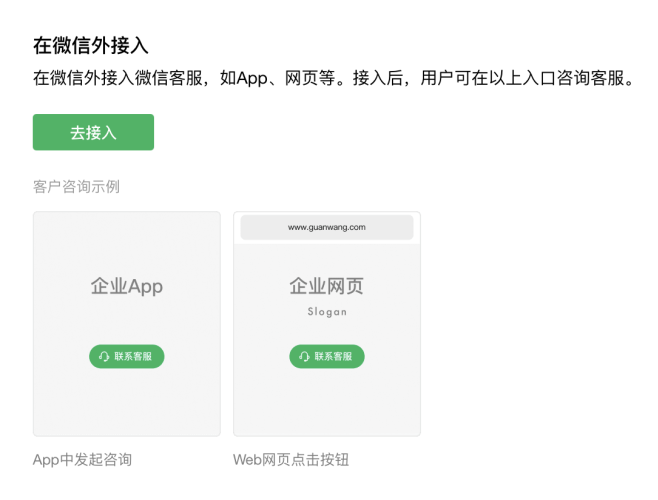Click the Slogan text under 企业网页
This screenshot has height=500, width=658.
coord(327,312)
